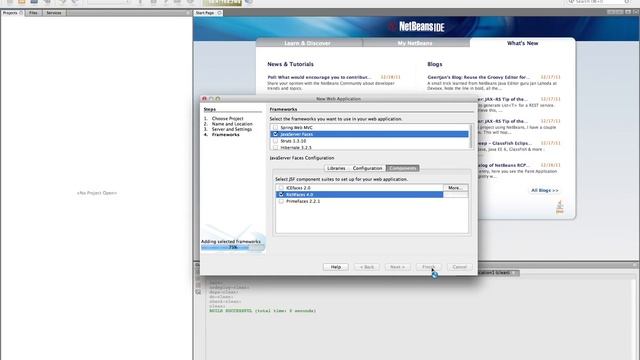Screen dimensions: 640x360
Task: Click the Adding selected frameworks progress bar
Action: click(x=232, y=247)
